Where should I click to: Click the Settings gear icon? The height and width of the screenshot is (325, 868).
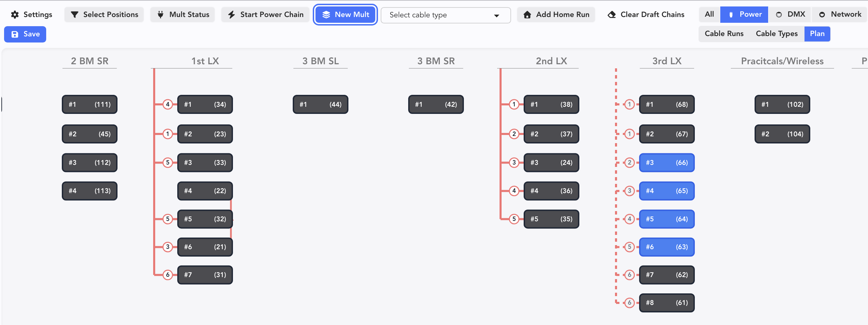tap(15, 15)
